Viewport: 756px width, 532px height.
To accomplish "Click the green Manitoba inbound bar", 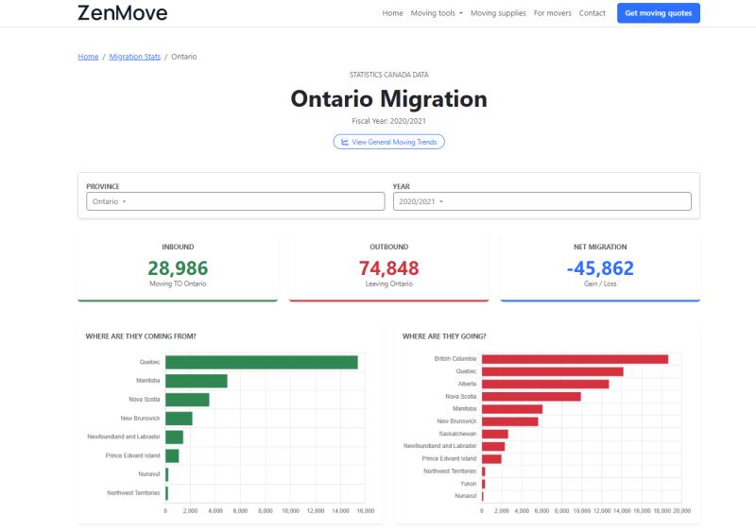I will [197, 381].
